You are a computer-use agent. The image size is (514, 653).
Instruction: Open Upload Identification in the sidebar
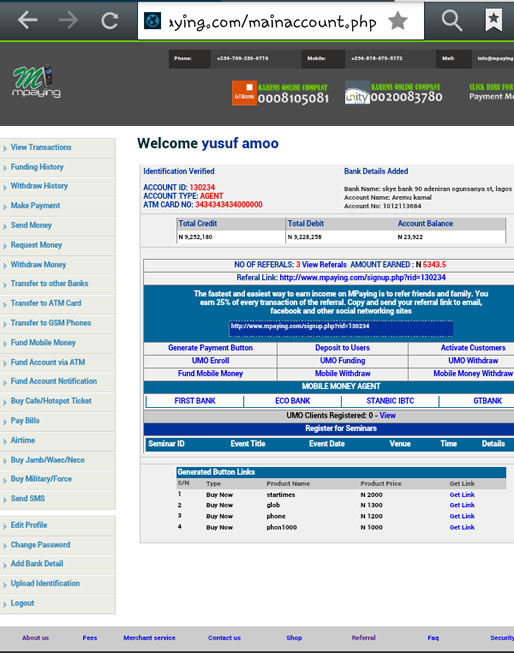[x=45, y=583]
